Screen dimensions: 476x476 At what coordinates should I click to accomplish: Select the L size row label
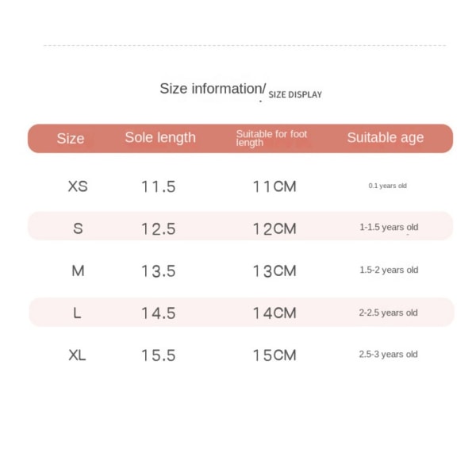77,313
